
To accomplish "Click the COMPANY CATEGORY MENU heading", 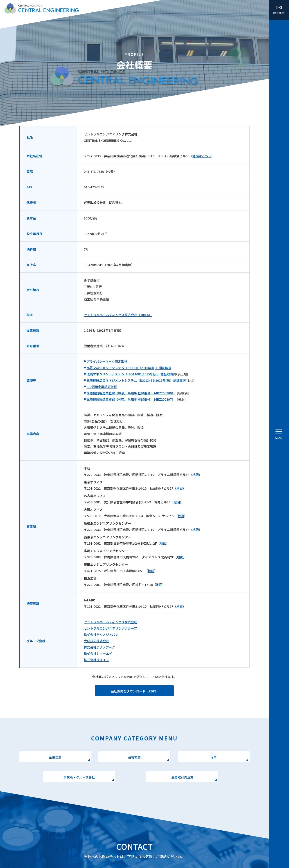I will click(134, 738).
